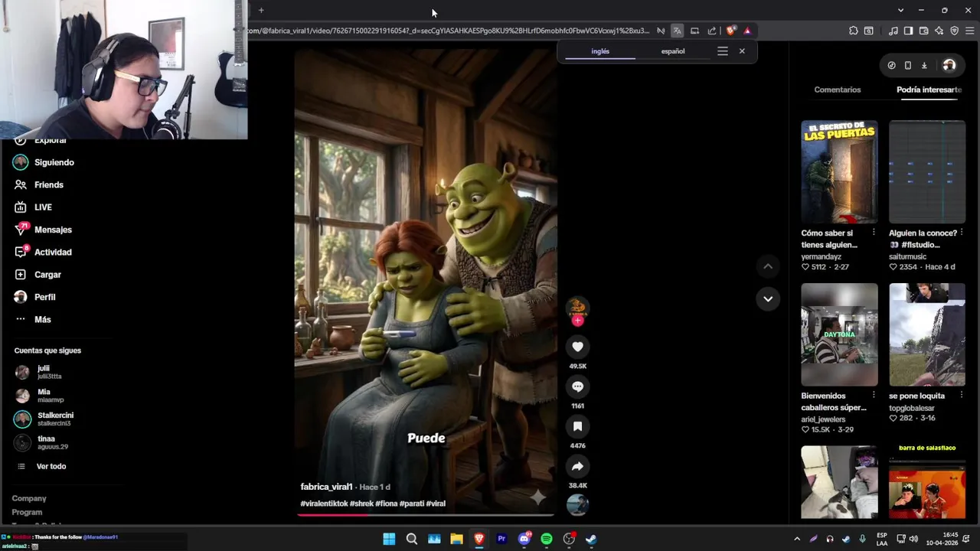
Task: Go to the previous video with up arrow
Action: point(768,266)
